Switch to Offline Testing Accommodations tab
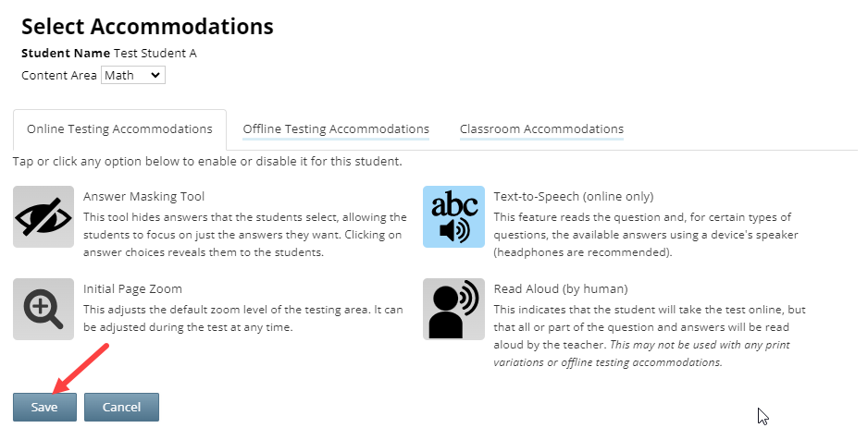The height and width of the screenshot is (440, 868). 336,128
